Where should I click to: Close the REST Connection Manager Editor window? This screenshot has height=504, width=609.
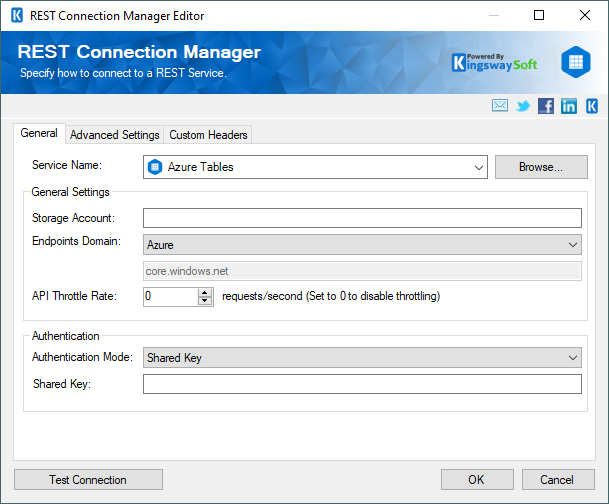tap(585, 16)
